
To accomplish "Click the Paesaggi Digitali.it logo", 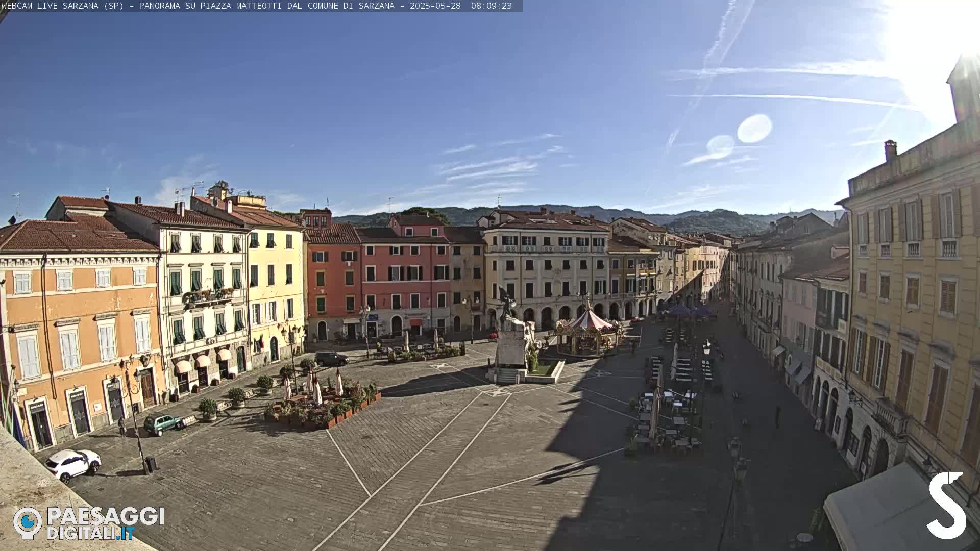I will point(89,523).
